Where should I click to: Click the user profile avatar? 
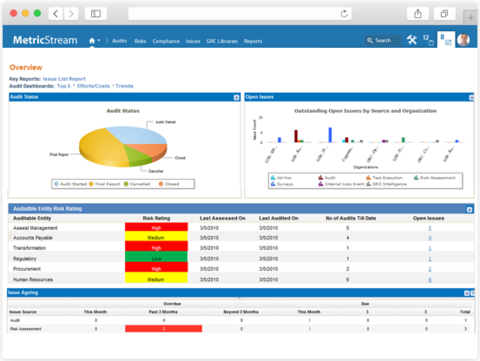pyautogui.click(x=463, y=40)
